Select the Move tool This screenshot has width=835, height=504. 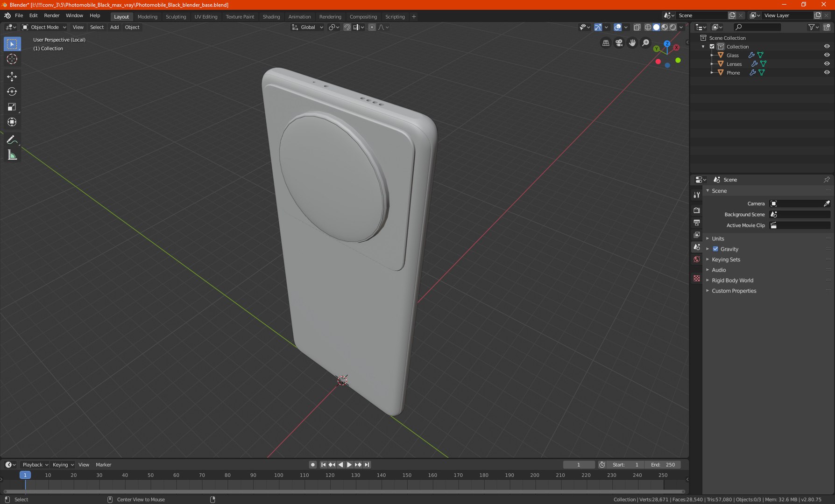tap(12, 76)
